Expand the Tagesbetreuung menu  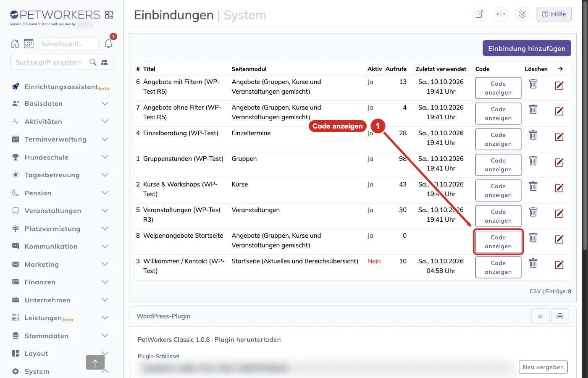[x=60, y=175]
